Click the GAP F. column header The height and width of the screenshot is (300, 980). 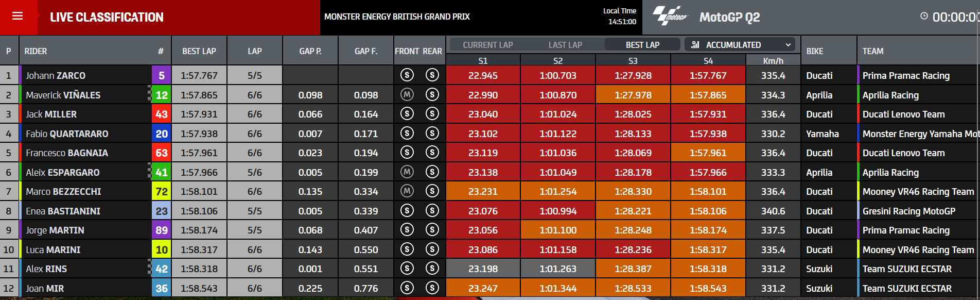(366, 51)
